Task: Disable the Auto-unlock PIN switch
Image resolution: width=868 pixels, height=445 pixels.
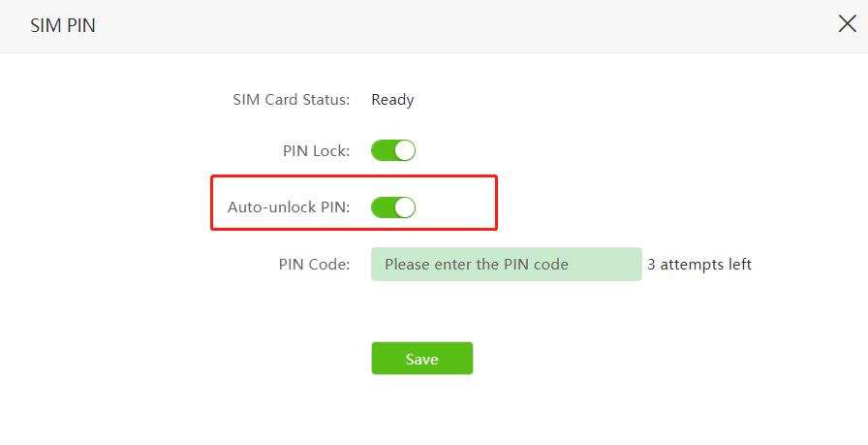Action: coord(393,207)
